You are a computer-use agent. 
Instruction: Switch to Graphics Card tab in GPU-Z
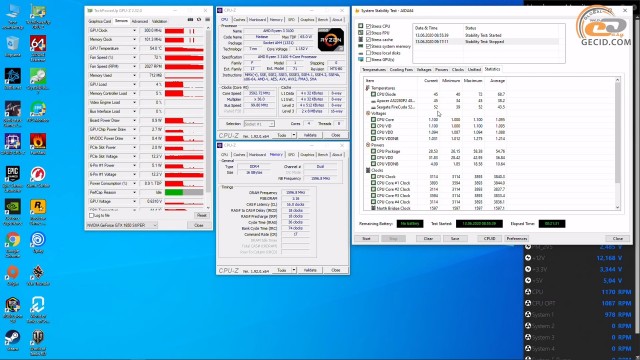[100, 21]
